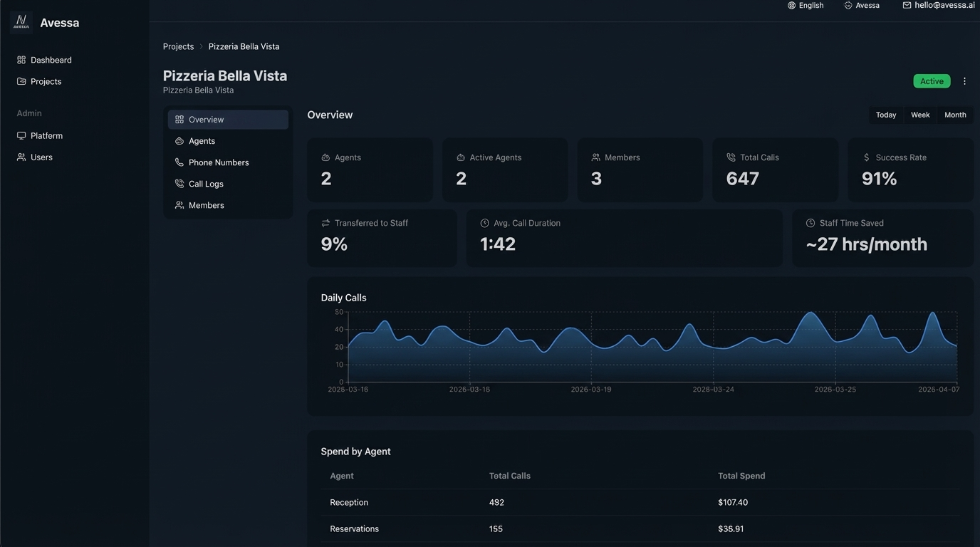Select the Phone Numbers icon
The width and height of the screenshot is (980, 547).
(x=179, y=162)
